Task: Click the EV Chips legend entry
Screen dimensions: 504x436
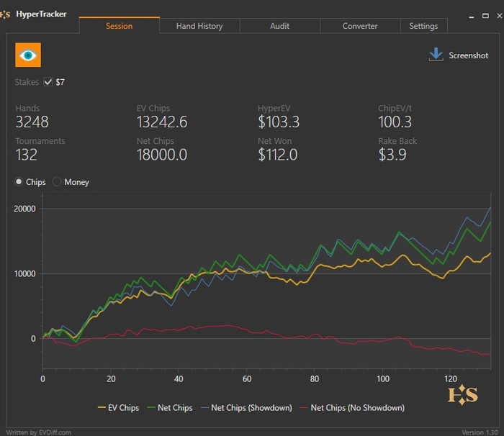Action: click(x=118, y=408)
